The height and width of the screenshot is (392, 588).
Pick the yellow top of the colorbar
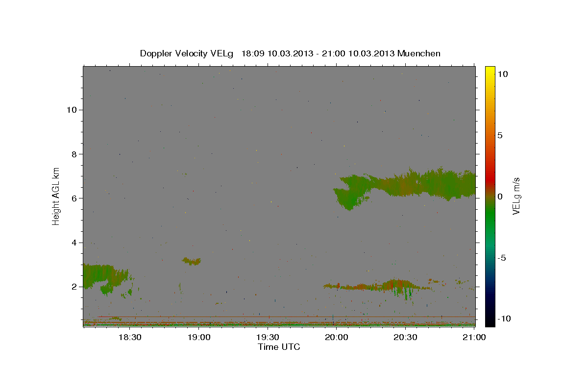click(490, 71)
